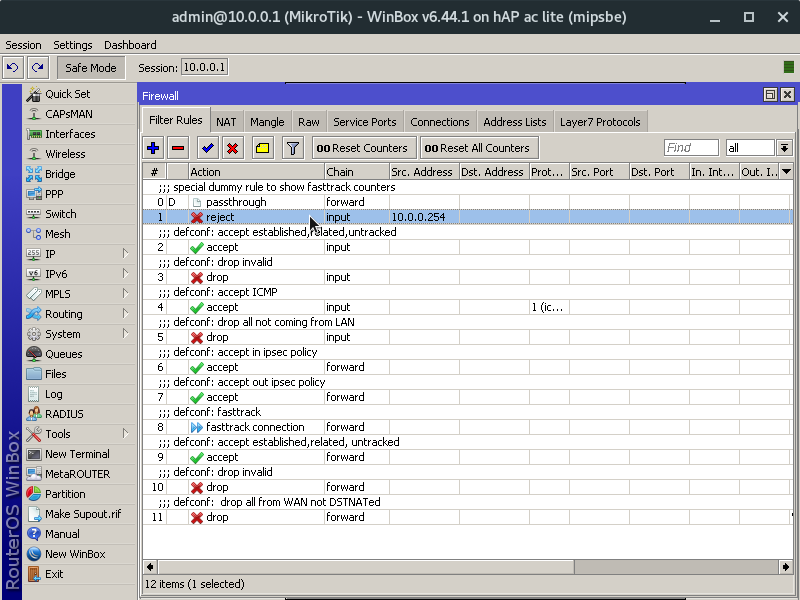Screen dimensions: 800x600
Task: Add comment with yellow note icon
Action: tap(262, 148)
